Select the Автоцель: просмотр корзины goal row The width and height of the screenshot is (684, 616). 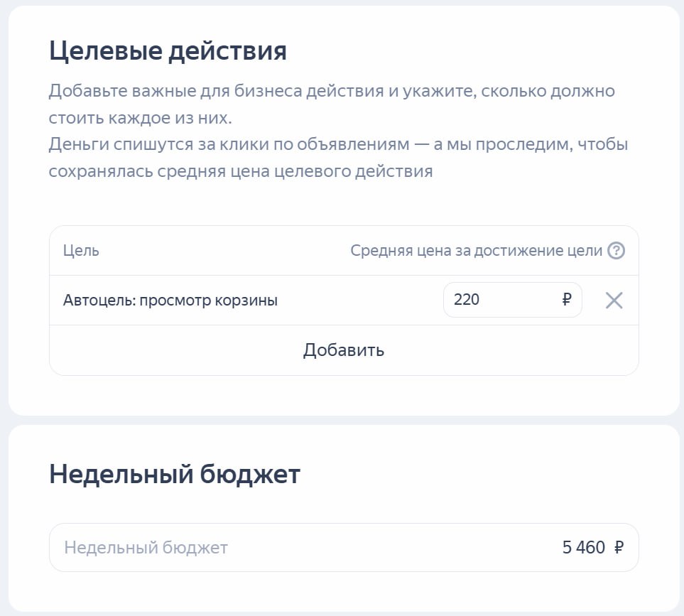[x=344, y=300]
